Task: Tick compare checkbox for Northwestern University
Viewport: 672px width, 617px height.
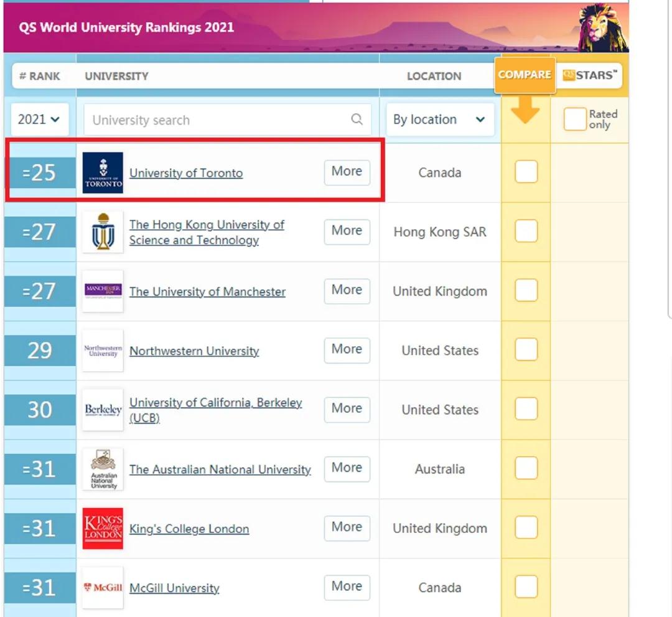Action: point(526,350)
